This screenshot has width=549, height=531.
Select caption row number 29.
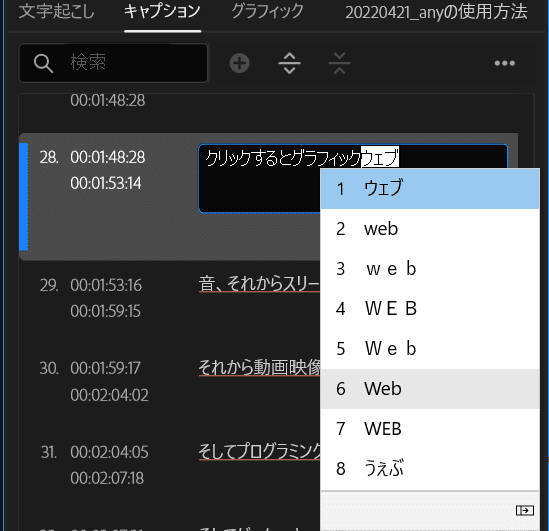coord(49,285)
